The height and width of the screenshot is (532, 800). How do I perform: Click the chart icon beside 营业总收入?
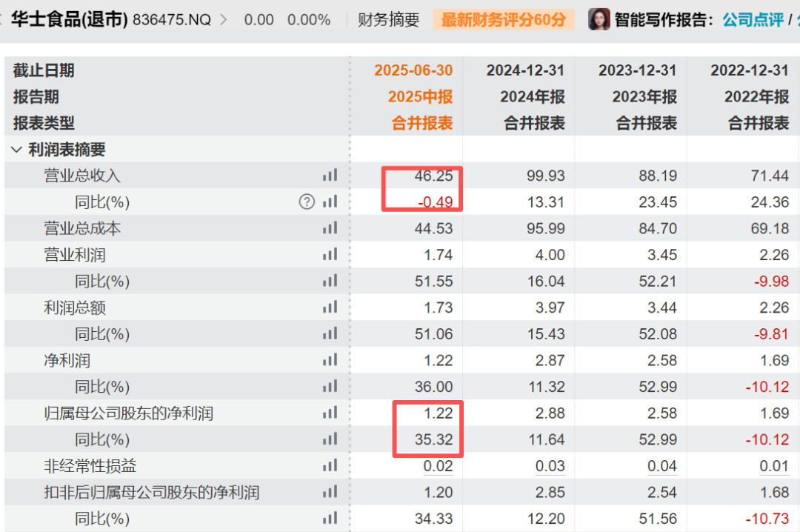pyautogui.click(x=330, y=175)
